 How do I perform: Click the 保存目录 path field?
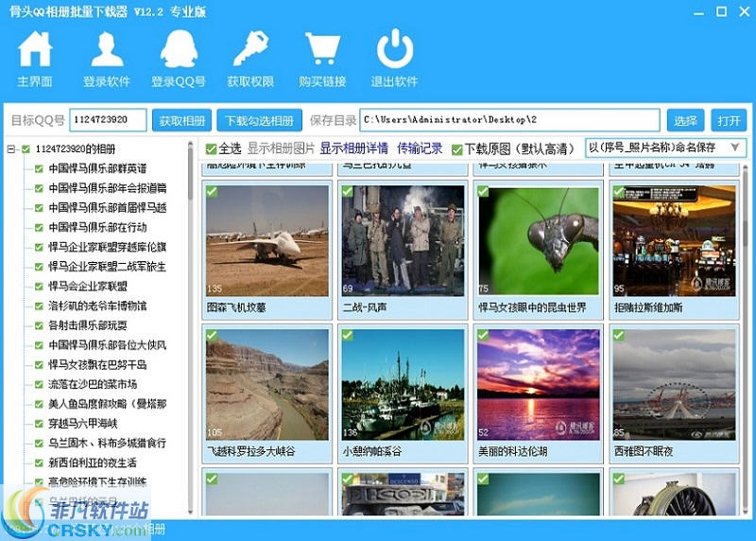pos(509,120)
